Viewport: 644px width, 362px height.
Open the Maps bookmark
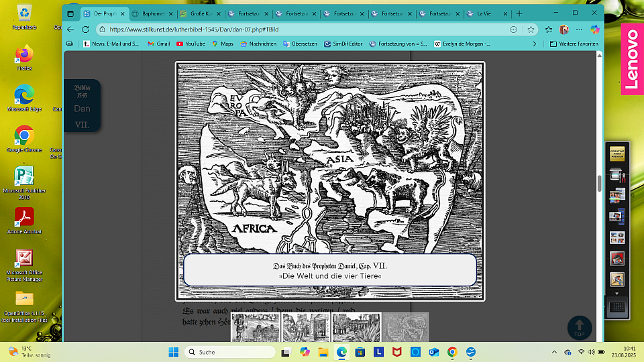click(222, 44)
